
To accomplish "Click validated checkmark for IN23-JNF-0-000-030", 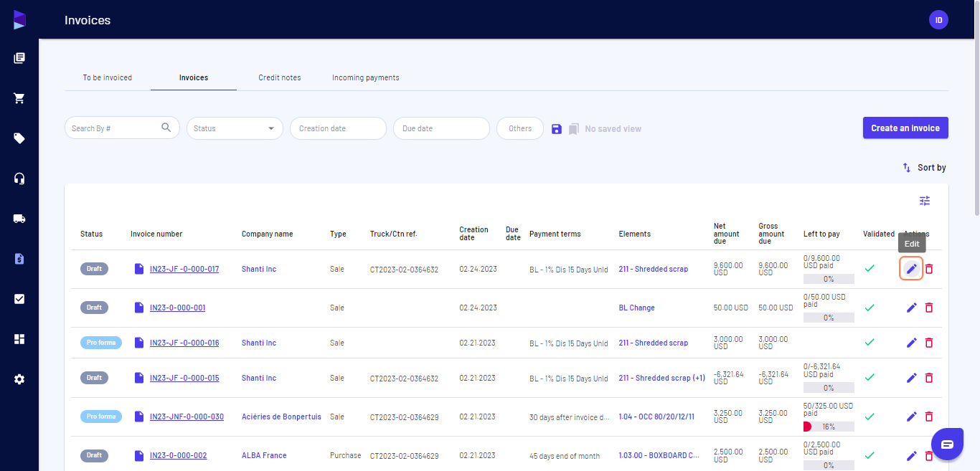I will pos(870,416).
